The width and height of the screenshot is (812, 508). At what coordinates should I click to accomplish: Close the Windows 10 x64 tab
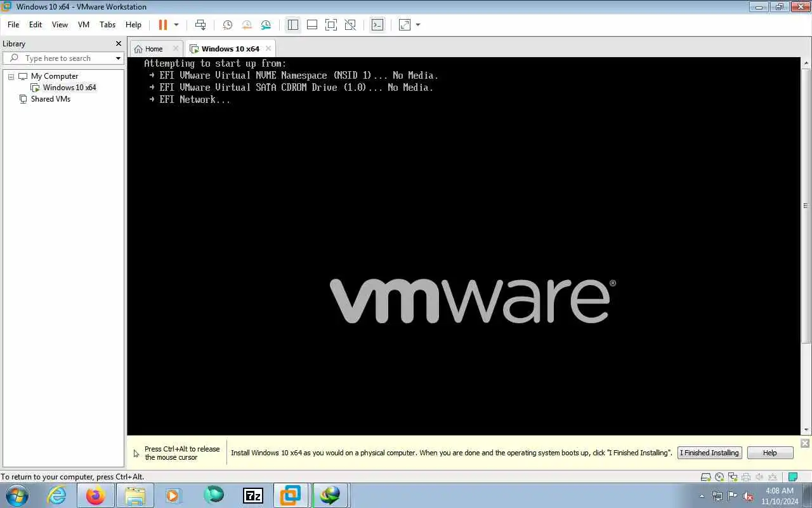pos(268,48)
